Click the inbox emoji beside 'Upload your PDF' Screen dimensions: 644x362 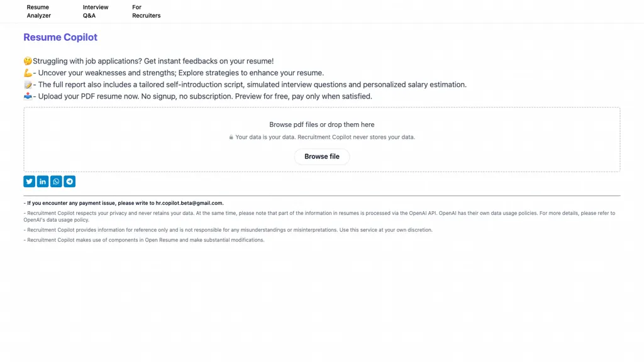[x=28, y=96]
